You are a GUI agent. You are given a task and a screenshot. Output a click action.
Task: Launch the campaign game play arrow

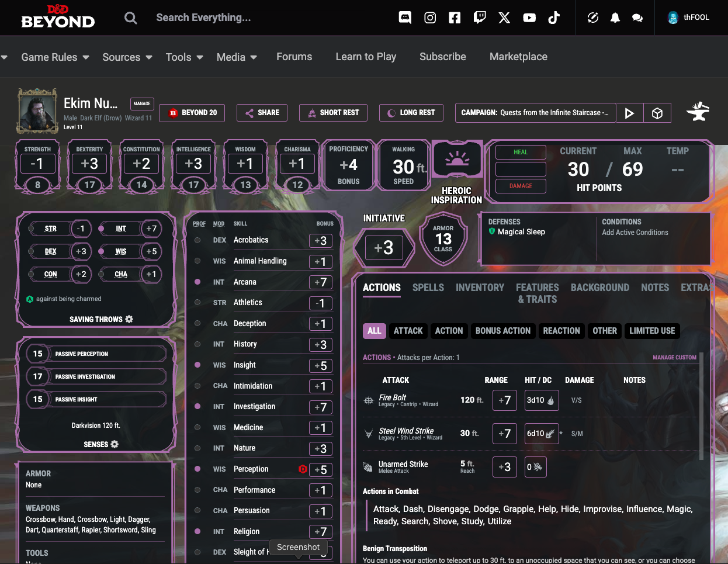(x=629, y=113)
